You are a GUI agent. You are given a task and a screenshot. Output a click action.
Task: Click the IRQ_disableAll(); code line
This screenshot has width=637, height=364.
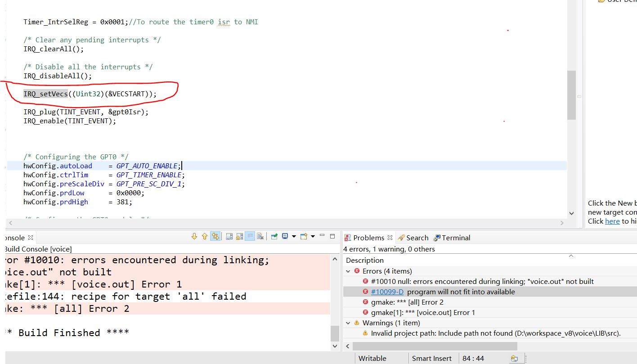coord(58,76)
